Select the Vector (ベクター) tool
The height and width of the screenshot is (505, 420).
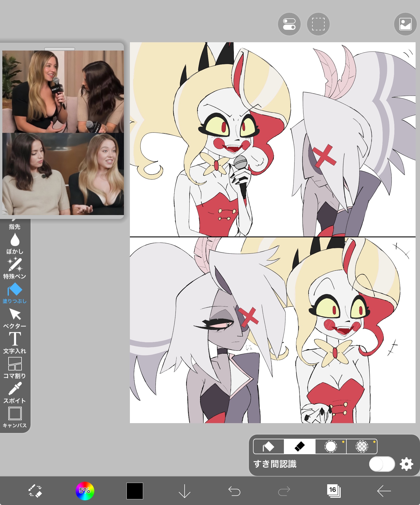click(x=15, y=318)
